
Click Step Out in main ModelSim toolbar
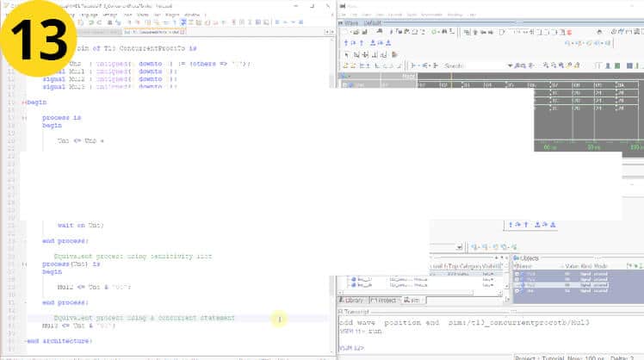pyautogui.click(x=526, y=225)
